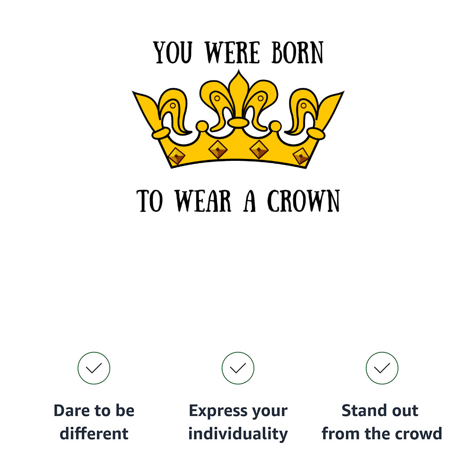Click the rightmost brown gem on the crown
Screen dimensions: 476x476
(301, 156)
